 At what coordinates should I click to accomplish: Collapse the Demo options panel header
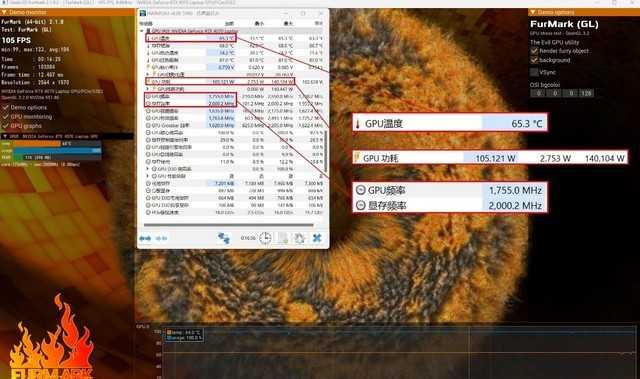(532, 12)
